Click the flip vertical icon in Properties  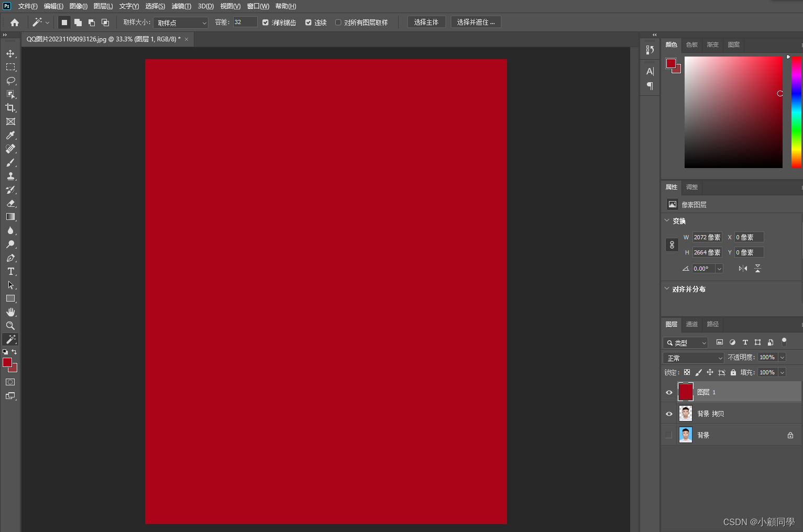[x=757, y=269]
